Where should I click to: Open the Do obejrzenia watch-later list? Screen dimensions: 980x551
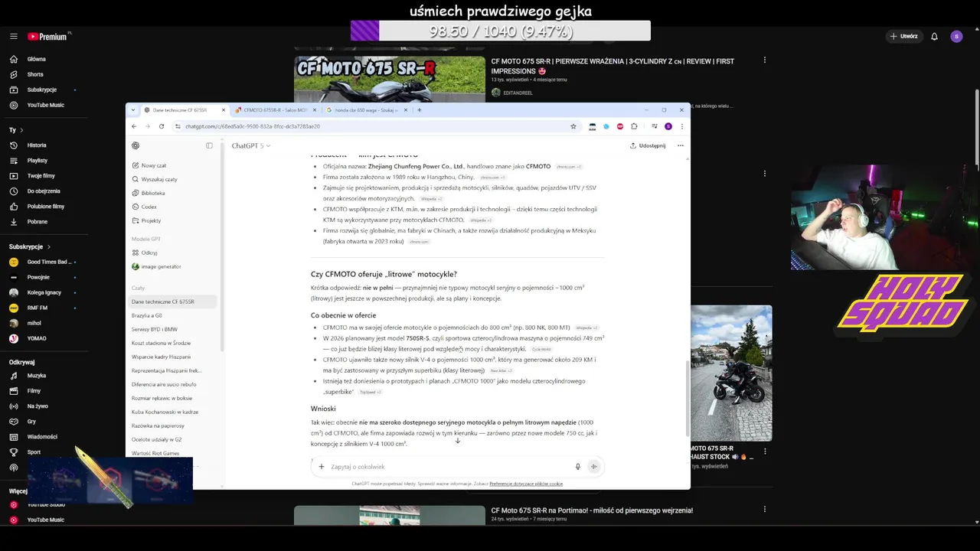pos(43,191)
